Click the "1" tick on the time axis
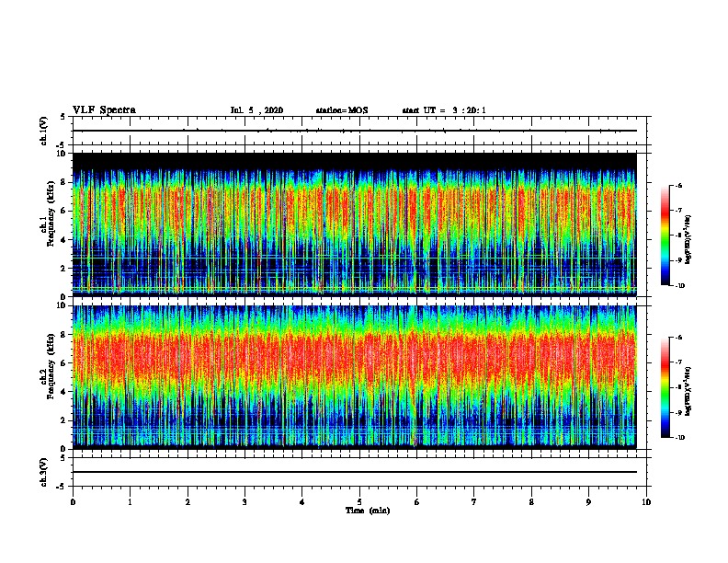The image size is (728, 563). 130,502
